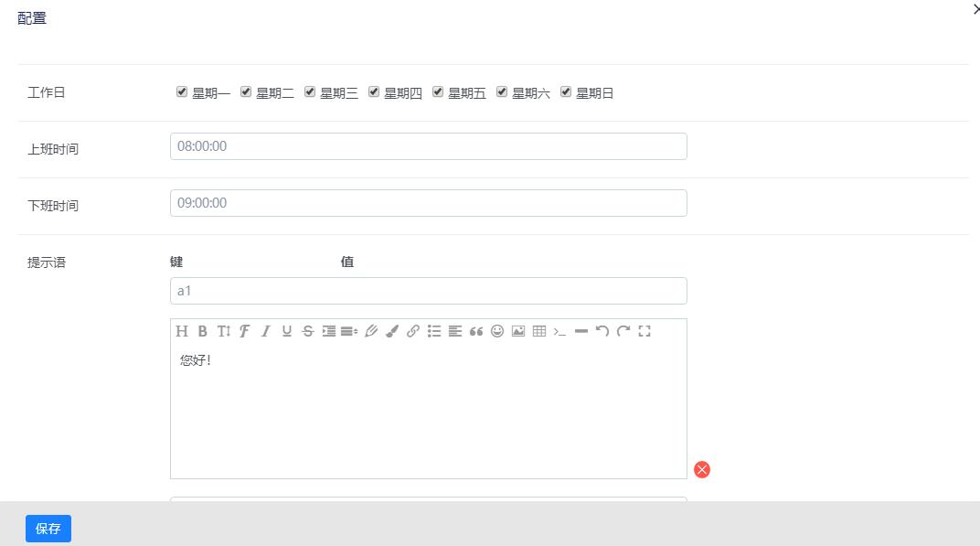
Task: Undo the last edit in the editor
Action: click(602, 331)
